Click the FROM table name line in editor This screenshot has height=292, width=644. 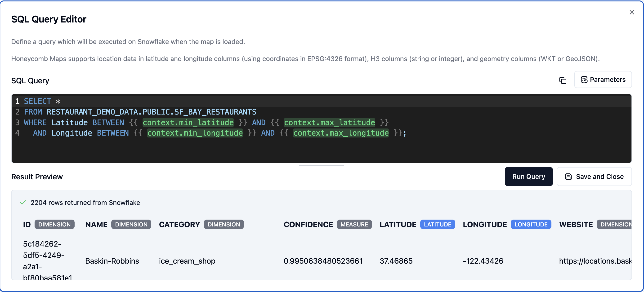click(152, 112)
